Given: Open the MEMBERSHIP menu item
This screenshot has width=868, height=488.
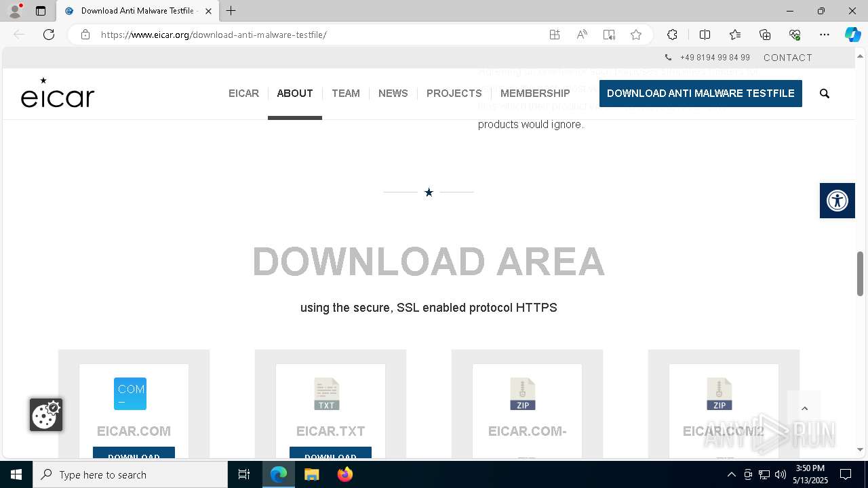Looking at the screenshot, I should pos(535,94).
